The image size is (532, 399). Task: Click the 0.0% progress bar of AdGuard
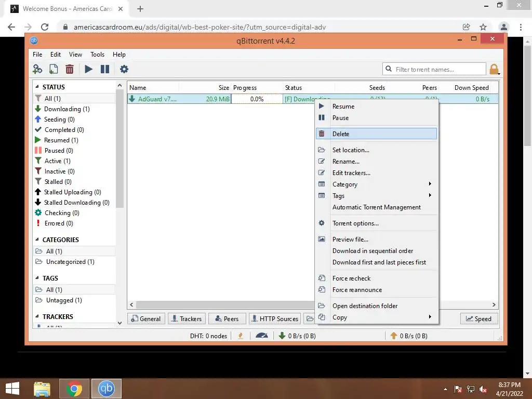[257, 99]
